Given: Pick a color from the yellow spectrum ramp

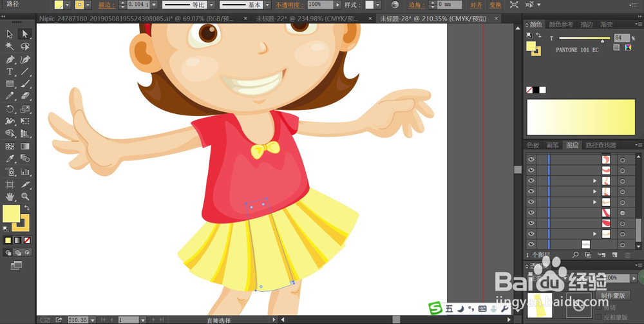Looking at the screenshot, I should coord(581,117).
